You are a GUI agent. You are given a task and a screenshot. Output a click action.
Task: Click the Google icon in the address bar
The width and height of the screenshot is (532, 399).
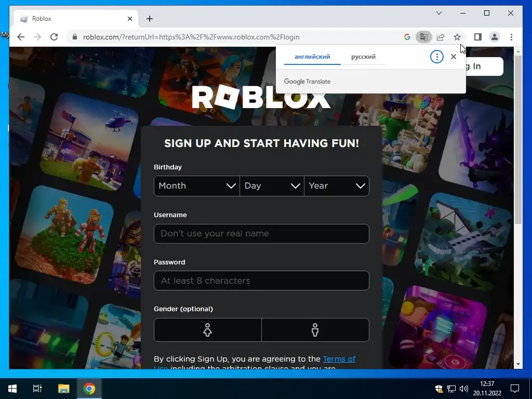pos(407,37)
